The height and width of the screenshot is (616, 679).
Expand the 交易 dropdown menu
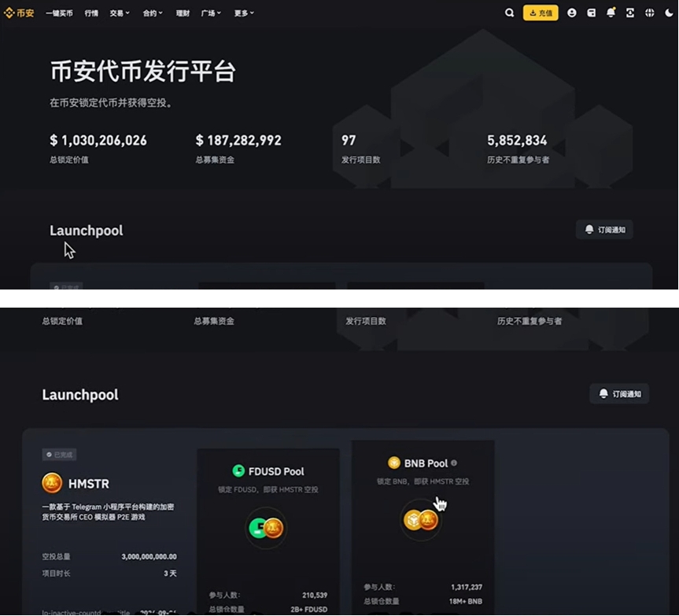[x=120, y=13]
